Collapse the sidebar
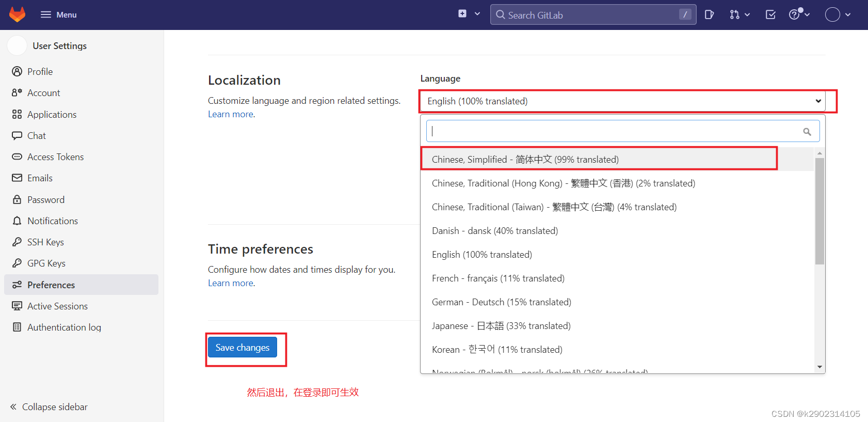Image resolution: width=868 pixels, height=422 pixels. click(49, 407)
